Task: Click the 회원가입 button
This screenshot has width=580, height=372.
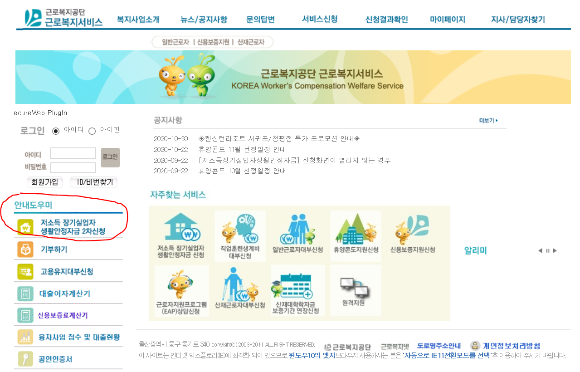Action: (x=45, y=182)
